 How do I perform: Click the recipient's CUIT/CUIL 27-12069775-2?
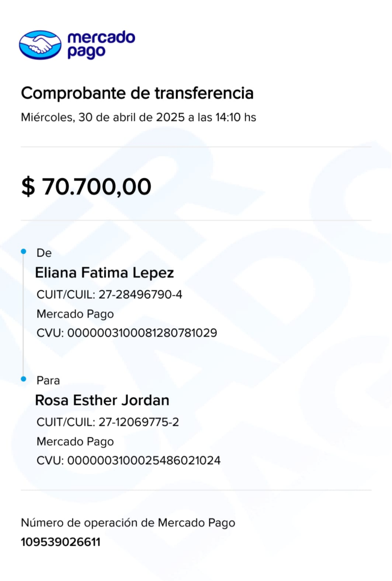[108, 422]
